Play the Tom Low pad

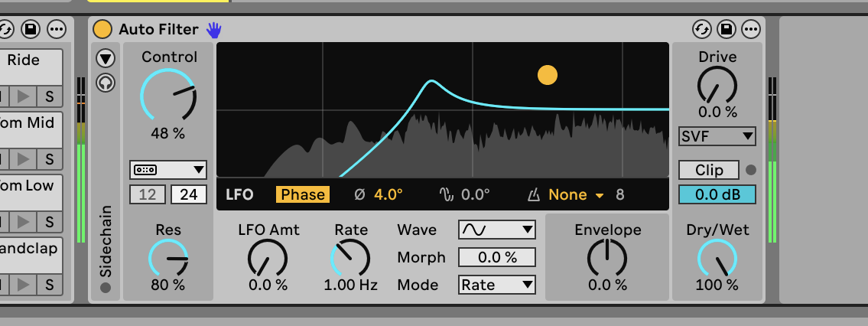[23, 222]
